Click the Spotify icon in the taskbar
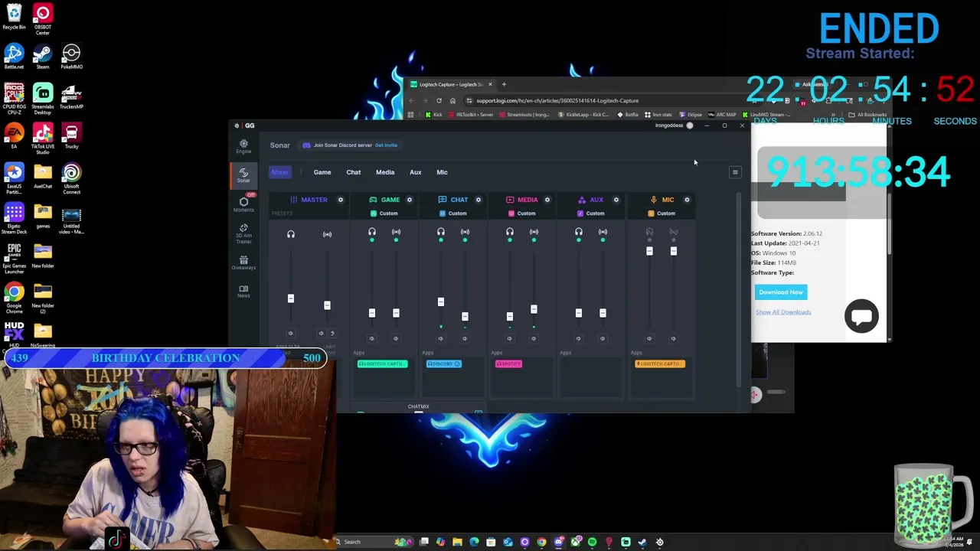Image resolution: width=980 pixels, height=551 pixels. pos(592,542)
